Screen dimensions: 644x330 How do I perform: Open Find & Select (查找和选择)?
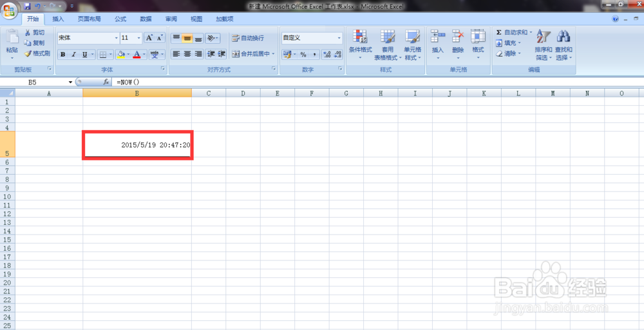[563, 44]
